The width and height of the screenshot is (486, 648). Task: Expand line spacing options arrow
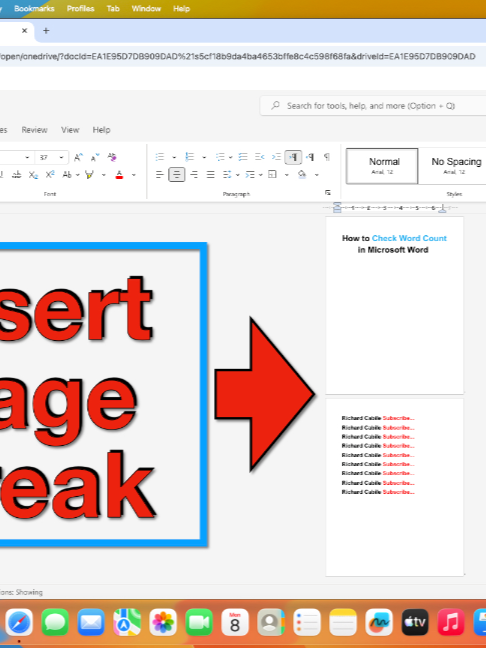pyautogui.click(x=238, y=175)
